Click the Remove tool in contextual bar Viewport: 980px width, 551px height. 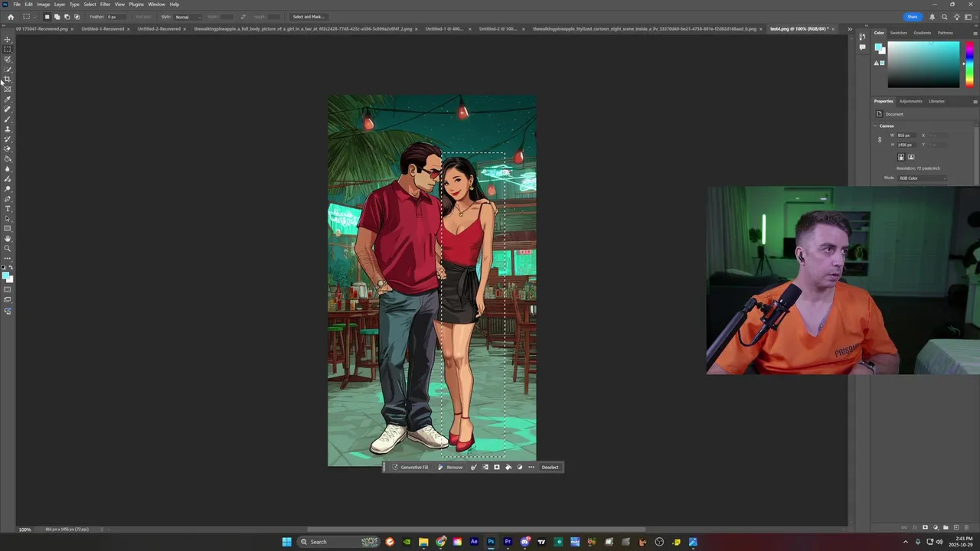click(450, 467)
